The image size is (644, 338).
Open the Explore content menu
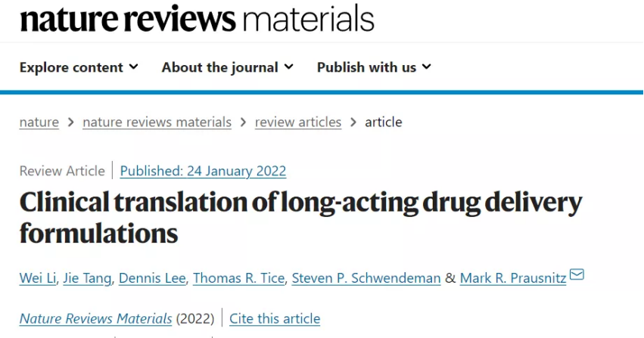click(79, 67)
